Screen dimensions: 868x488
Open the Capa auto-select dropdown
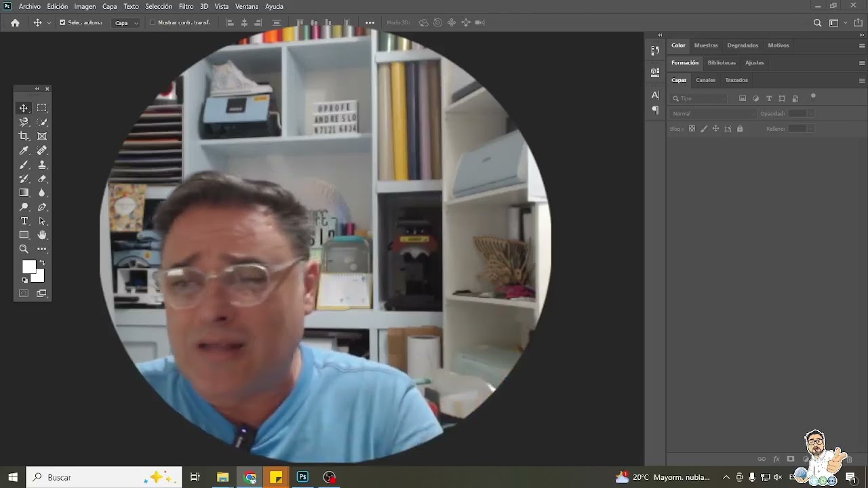tap(126, 22)
